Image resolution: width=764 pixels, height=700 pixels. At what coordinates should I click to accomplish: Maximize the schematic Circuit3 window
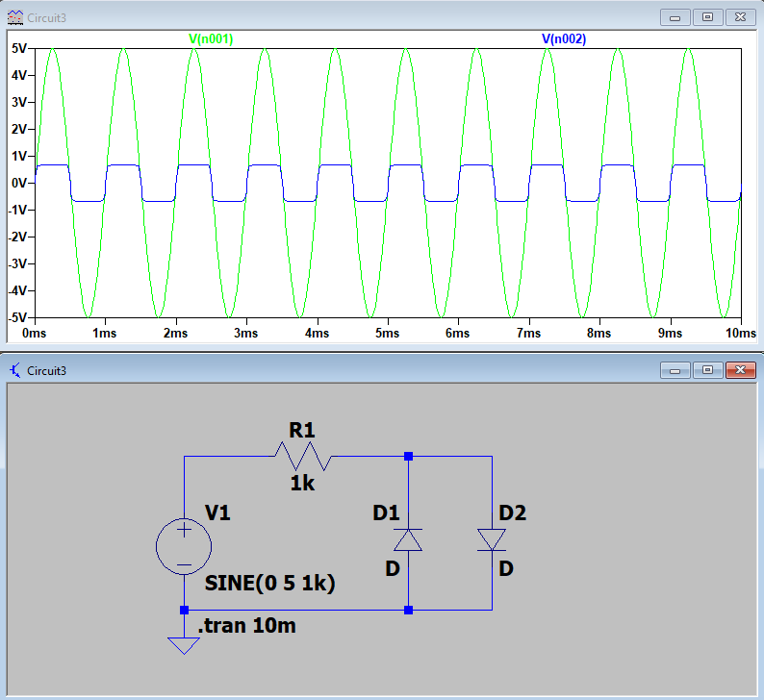tap(707, 370)
